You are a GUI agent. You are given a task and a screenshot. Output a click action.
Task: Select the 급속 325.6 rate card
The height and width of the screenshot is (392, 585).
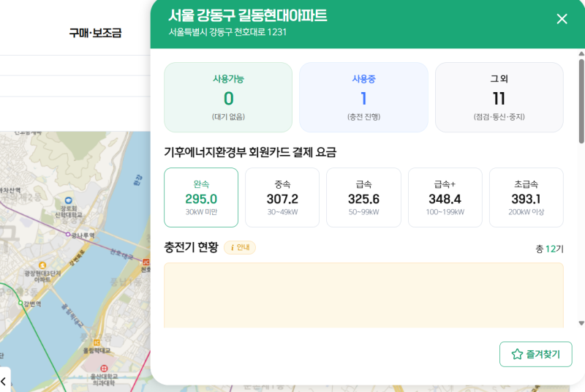pyautogui.click(x=363, y=197)
